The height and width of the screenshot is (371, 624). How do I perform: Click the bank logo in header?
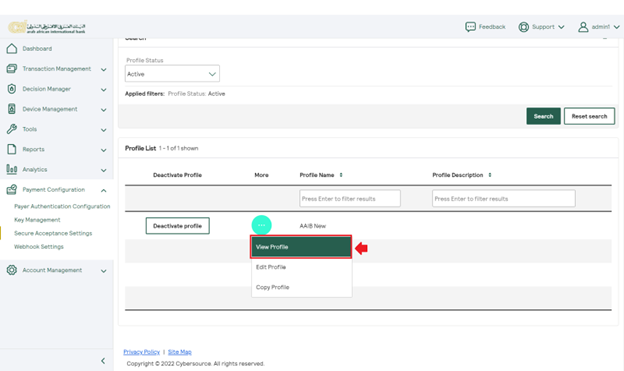click(47, 27)
